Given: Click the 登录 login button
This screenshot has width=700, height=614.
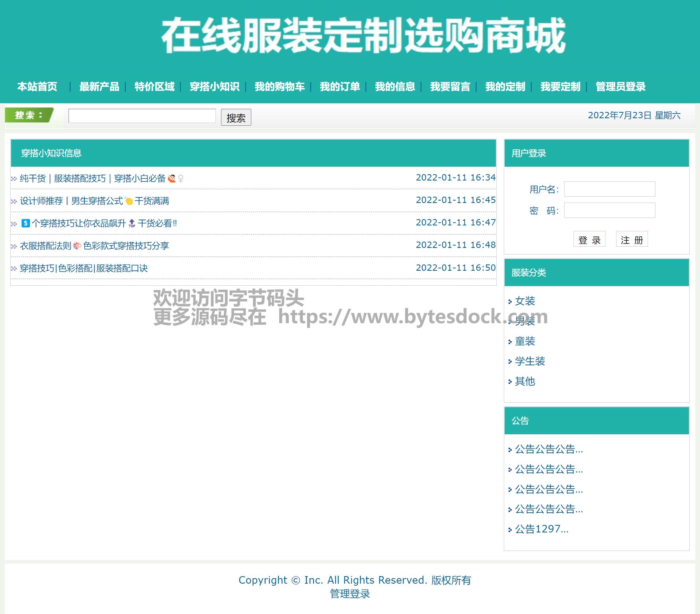Looking at the screenshot, I should [589, 240].
